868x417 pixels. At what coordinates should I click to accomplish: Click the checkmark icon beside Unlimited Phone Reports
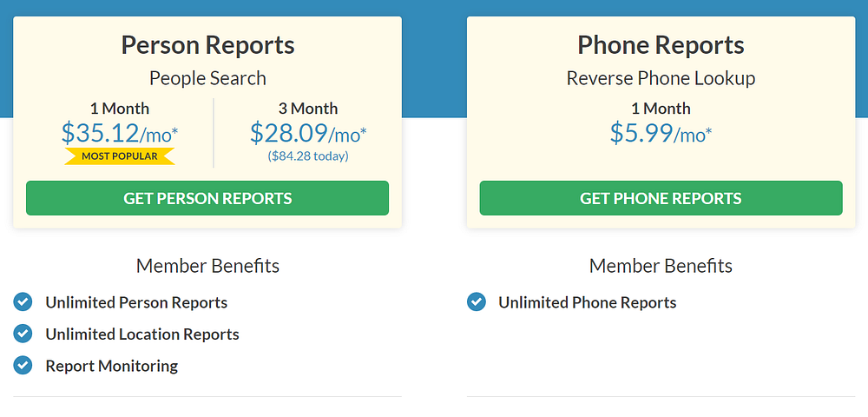coord(476,302)
